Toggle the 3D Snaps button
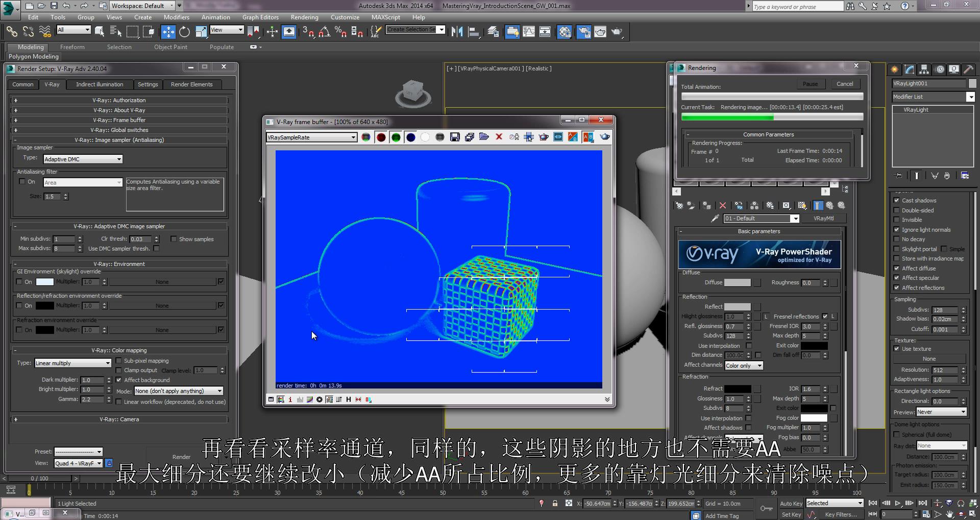The image size is (980, 520). point(308,32)
